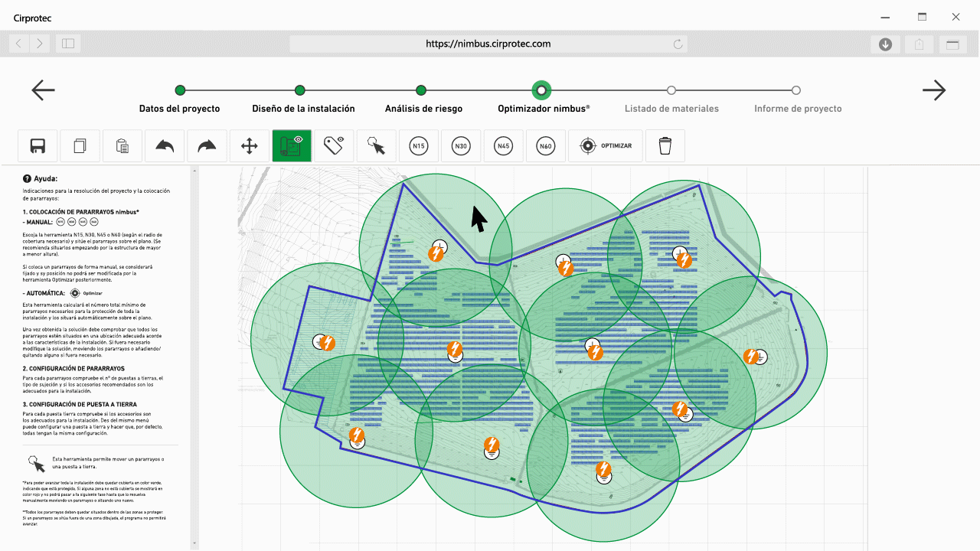Click the browser forward button

41,44
